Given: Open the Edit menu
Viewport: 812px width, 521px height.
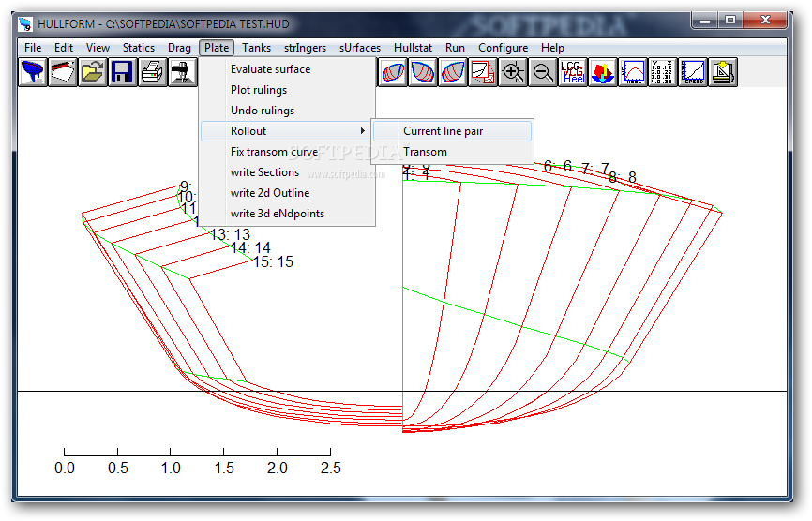Looking at the screenshot, I should pos(64,48).
